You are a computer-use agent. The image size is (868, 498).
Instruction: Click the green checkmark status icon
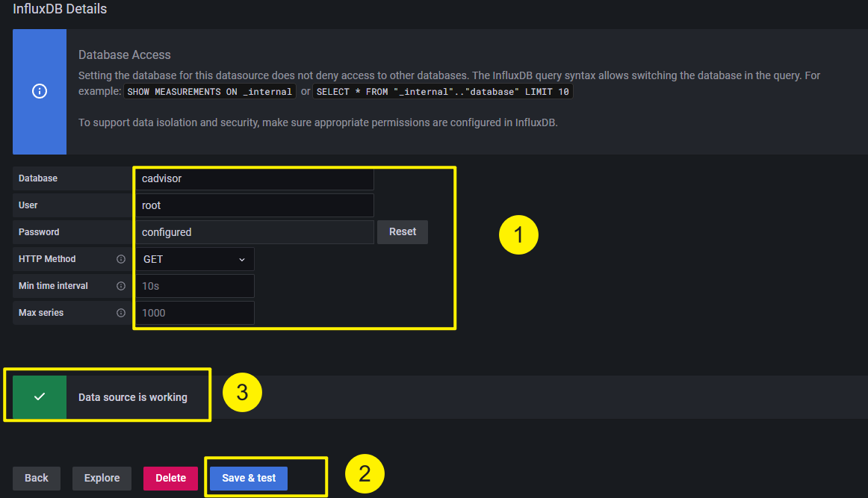click(40, 396)
